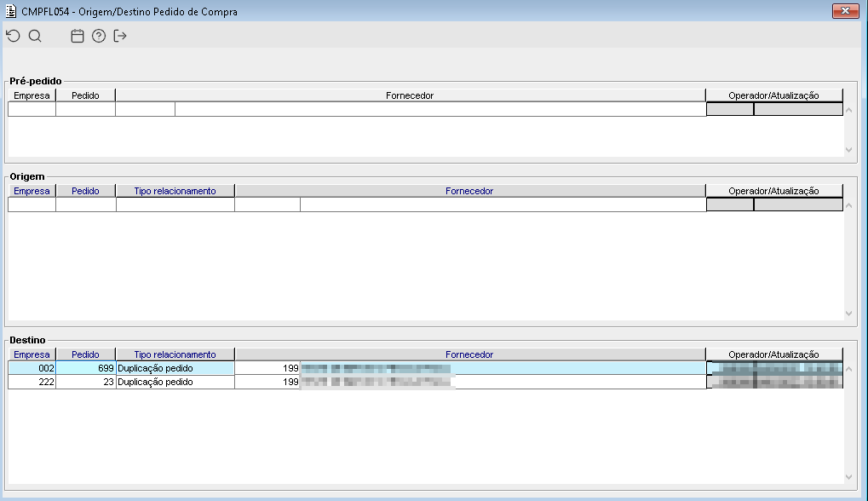Open the search magnifier tool

(35, 36)
